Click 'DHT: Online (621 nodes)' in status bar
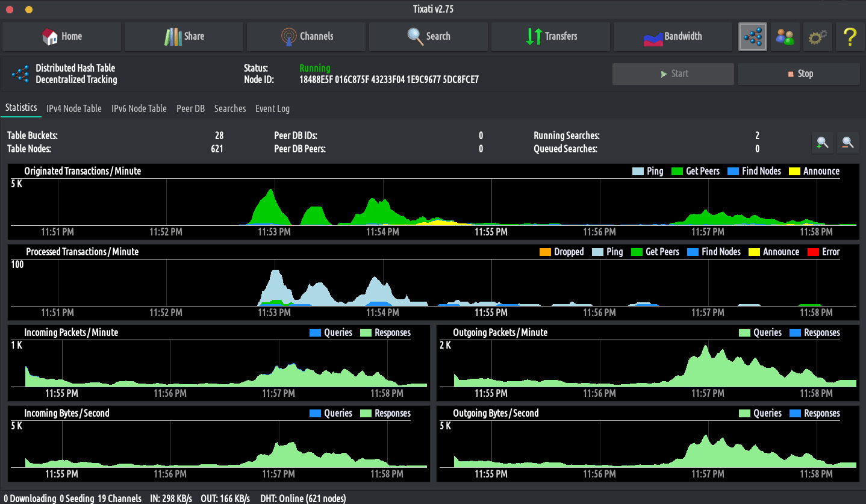Screen dimensions: 866x504 tap(303, 499)
